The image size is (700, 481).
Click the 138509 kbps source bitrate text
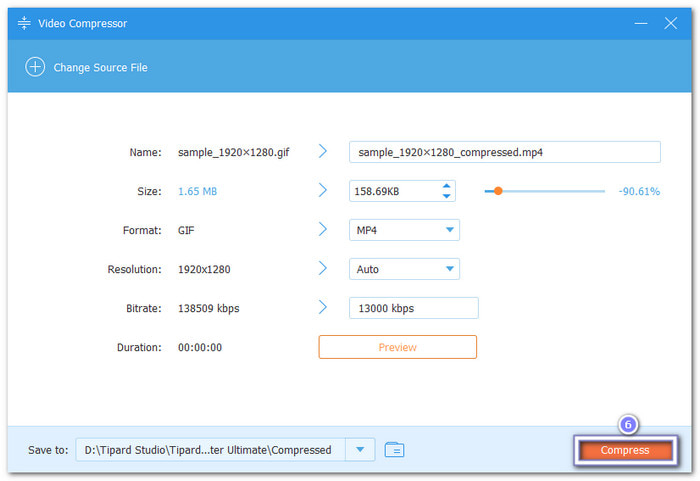(208, 308)
